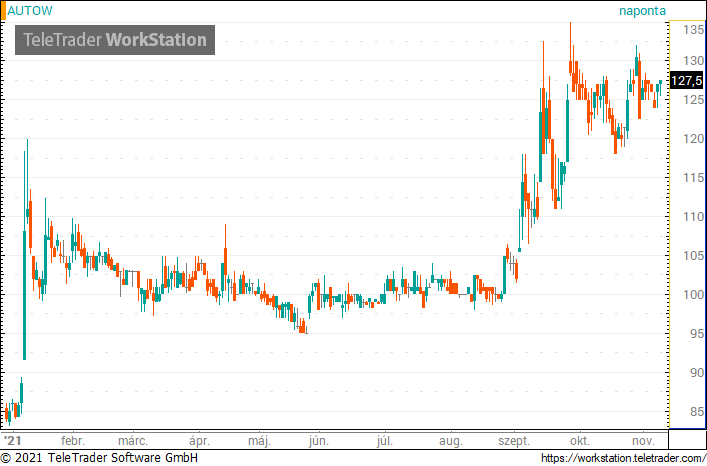Open the workstation.teletrader.com link
This screenshot has width=707, height=466.
[624, 458]
